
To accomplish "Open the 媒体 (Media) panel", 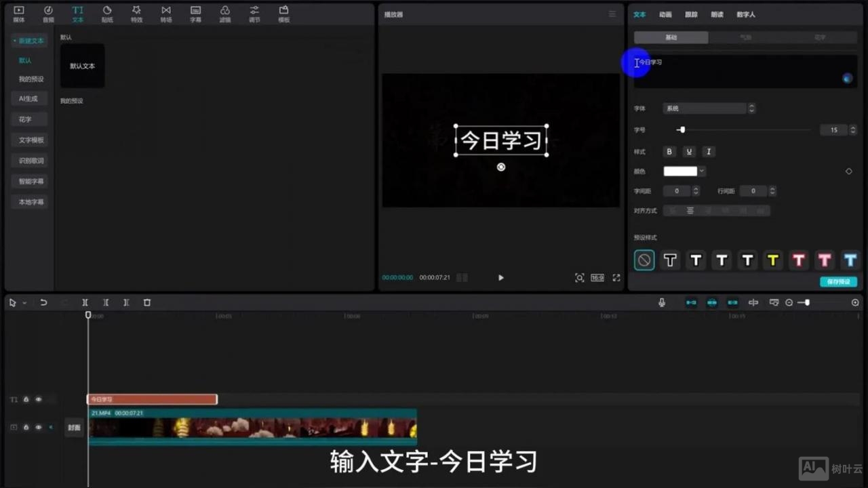I will pos(19,14).
